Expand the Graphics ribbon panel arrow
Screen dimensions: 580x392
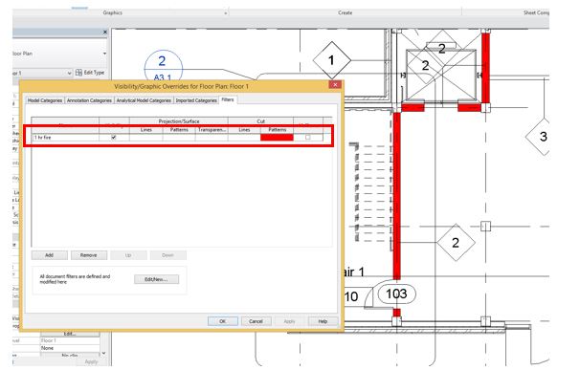tap(225, 13)
